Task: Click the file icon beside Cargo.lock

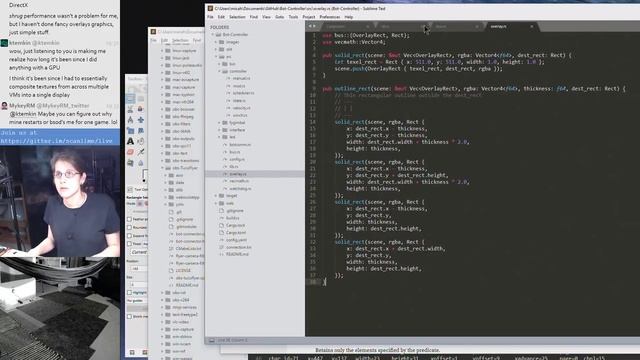Action: pyautogui.click(x=221, y=225)
